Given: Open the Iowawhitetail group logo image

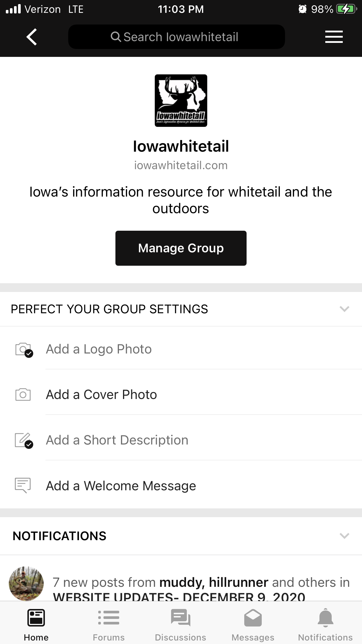Looking at the screenshot, I should pyautogui.click(x=181, y=101).
